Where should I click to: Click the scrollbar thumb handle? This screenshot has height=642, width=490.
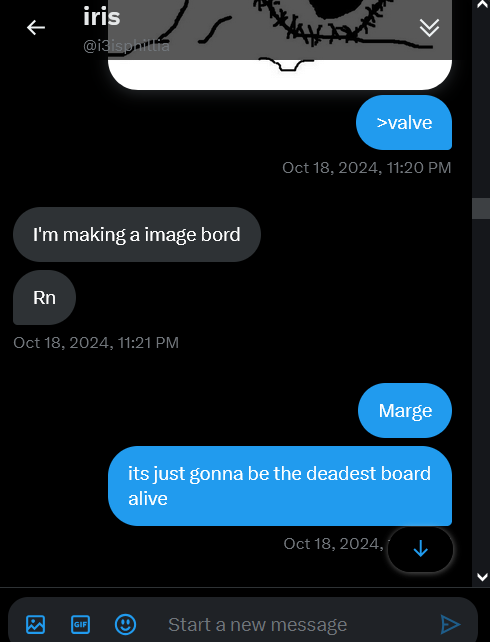(481, 208)
